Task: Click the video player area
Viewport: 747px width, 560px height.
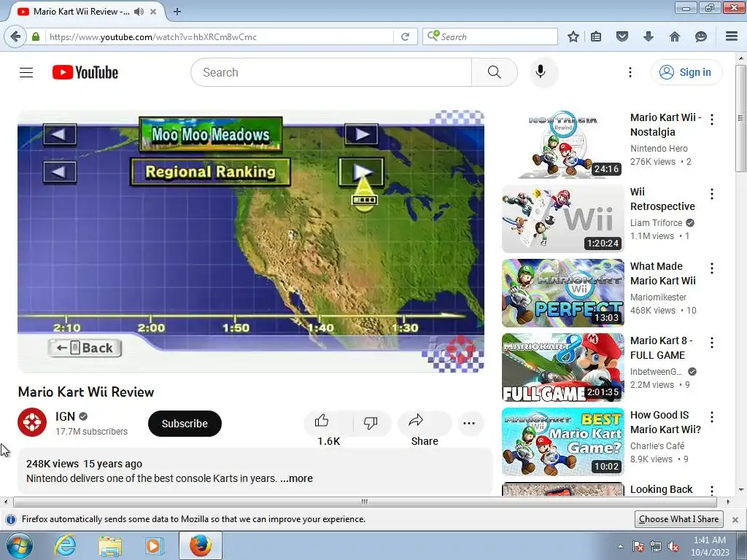Action: point(251,241)
